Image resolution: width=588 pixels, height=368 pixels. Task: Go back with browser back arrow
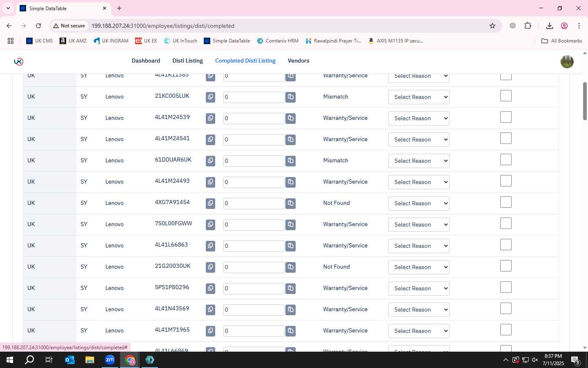click(9, 26)
